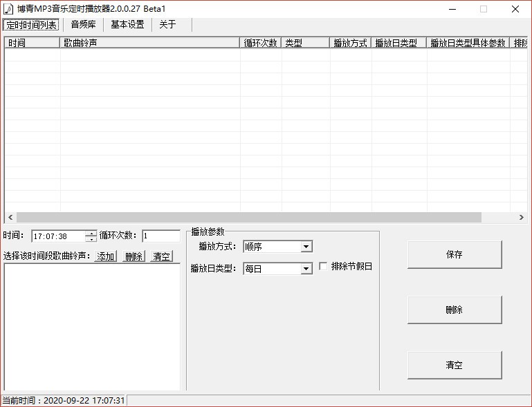Click the large 清空 button on right
Viewport: 532px width, 407px height.
coord(455,365)
